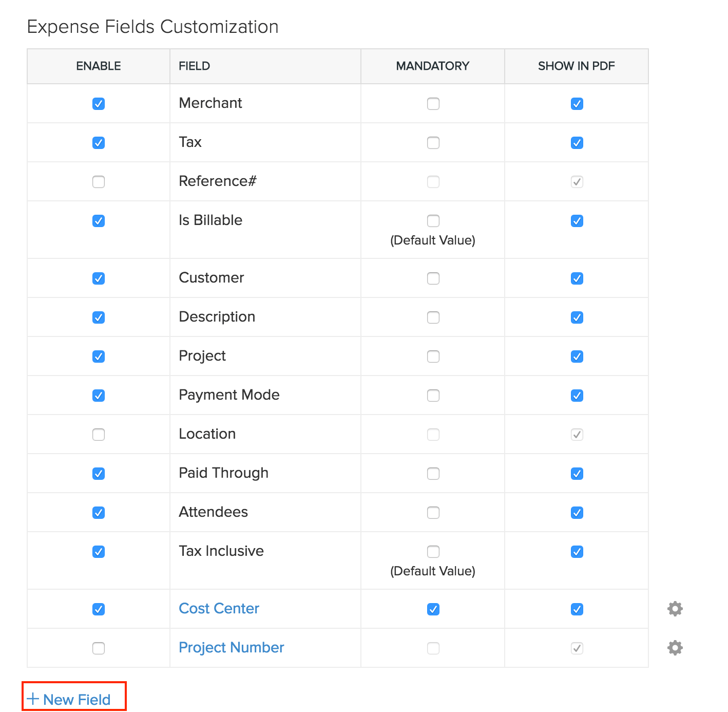728x712 pixels.
Task: Disable the Description field
Action: pyautogui.click(x=98, y=317)
